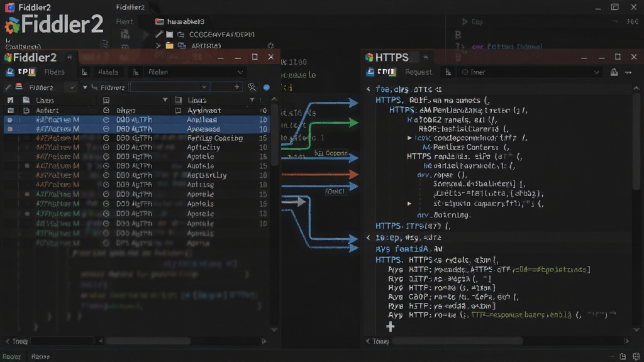The height and width of the screenshot is (362, 644).
Task: Open the three-dots menu in the HTTPS toolbar
Action: click(628, 72)
